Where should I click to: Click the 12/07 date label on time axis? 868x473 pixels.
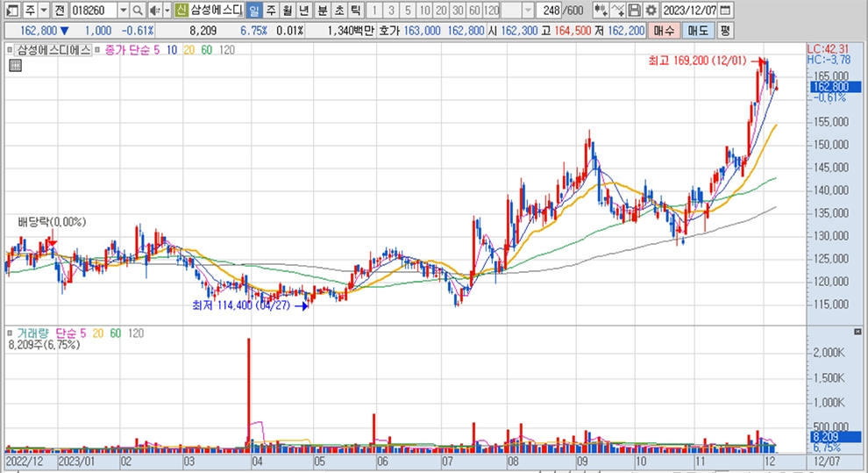coord(827,462)
